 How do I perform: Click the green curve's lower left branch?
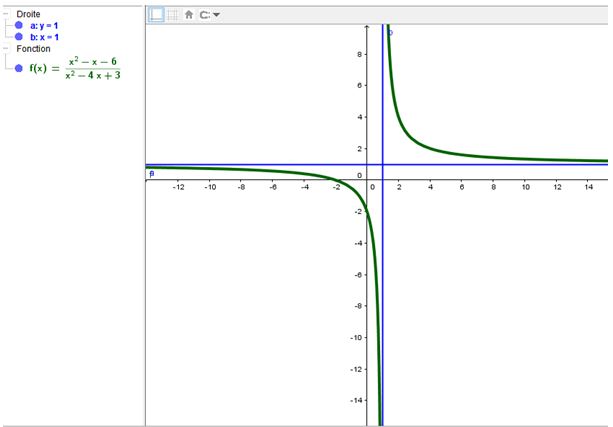coord(300,175)
